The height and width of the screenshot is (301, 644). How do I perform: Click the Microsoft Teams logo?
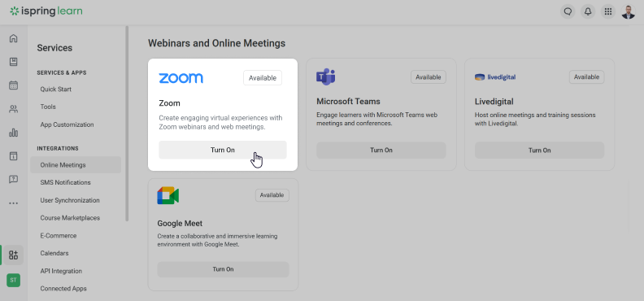tap(326, 76)
